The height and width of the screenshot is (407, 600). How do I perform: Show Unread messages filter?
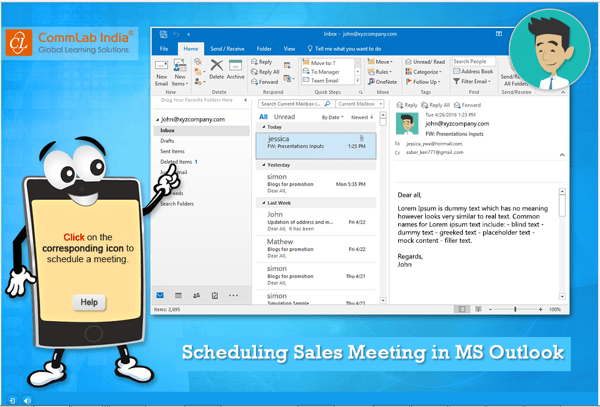[284, 117]
